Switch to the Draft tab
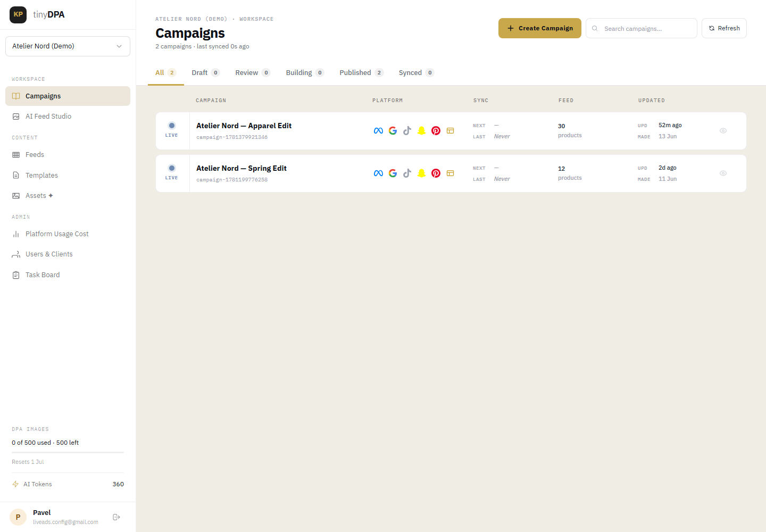766x532 pixels. click(205, 73)
